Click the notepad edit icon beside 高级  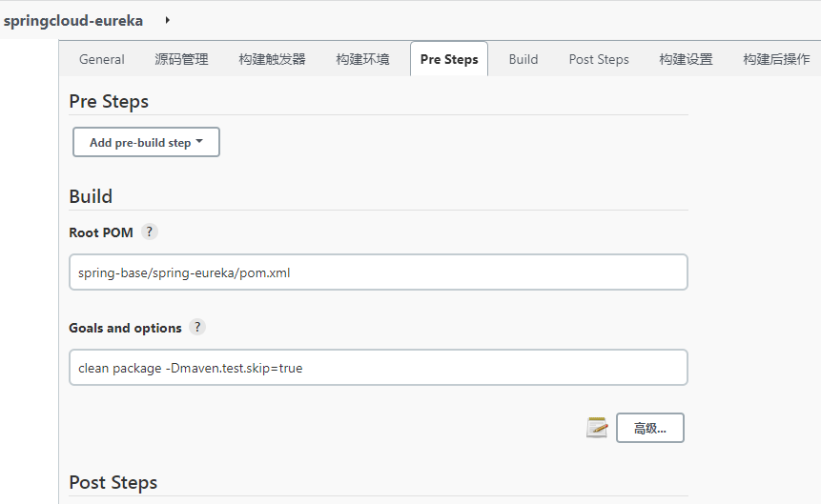tap(597, 428)
